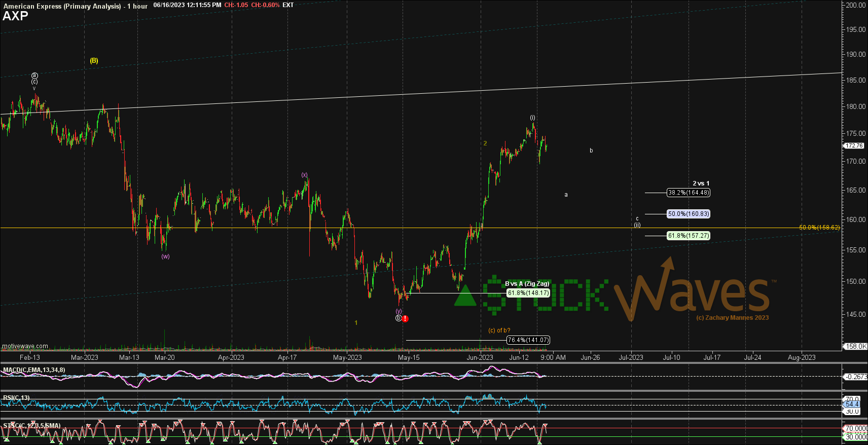The image size is (868, 445).
Task: Select the circled b wave label
Action: coord(399,318)
